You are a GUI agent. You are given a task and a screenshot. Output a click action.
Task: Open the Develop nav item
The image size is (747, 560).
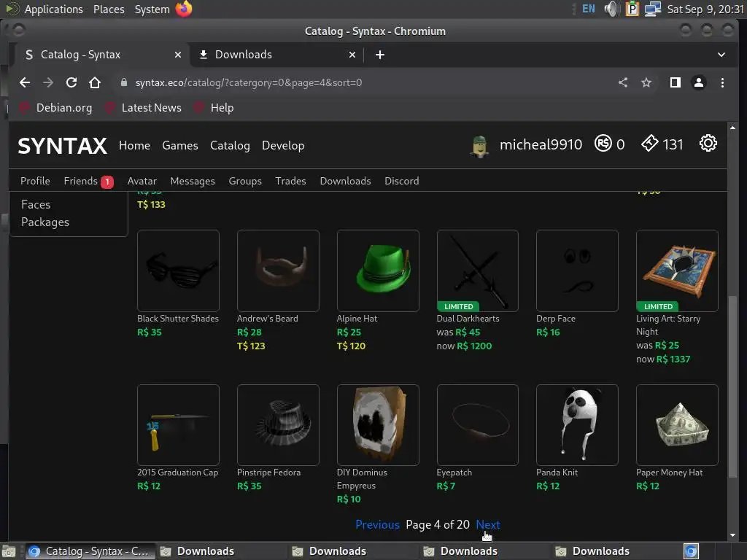[283, 146]
